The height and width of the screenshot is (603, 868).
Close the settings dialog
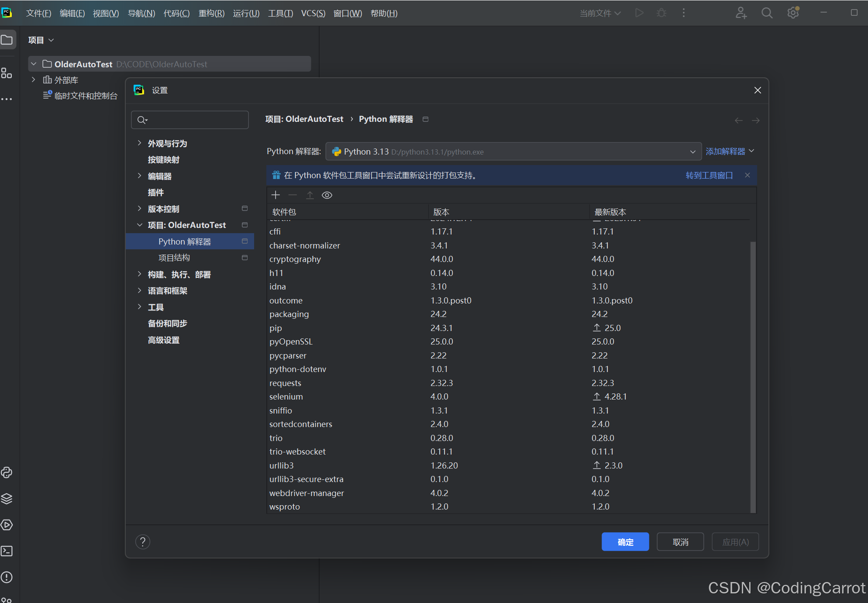758,90
